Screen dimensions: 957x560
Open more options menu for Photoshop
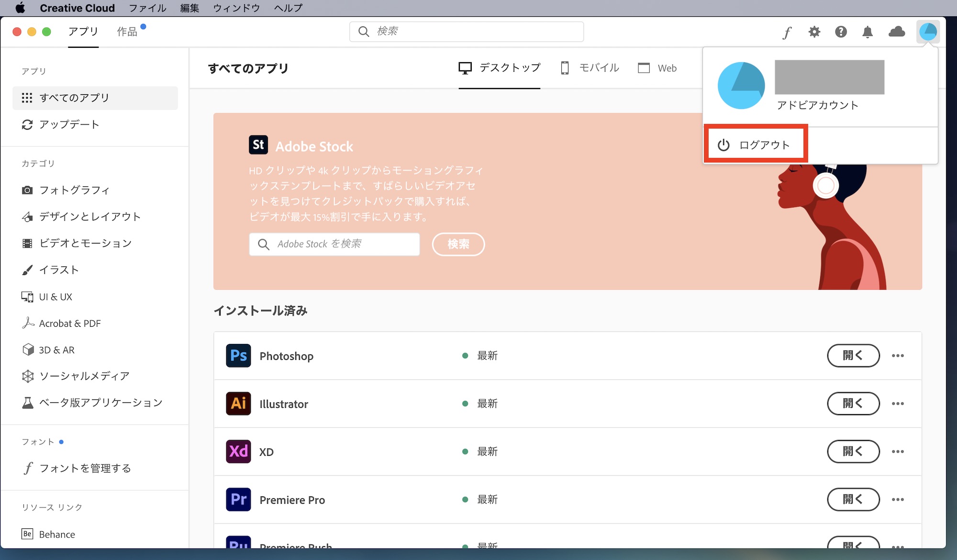(898, 356)
